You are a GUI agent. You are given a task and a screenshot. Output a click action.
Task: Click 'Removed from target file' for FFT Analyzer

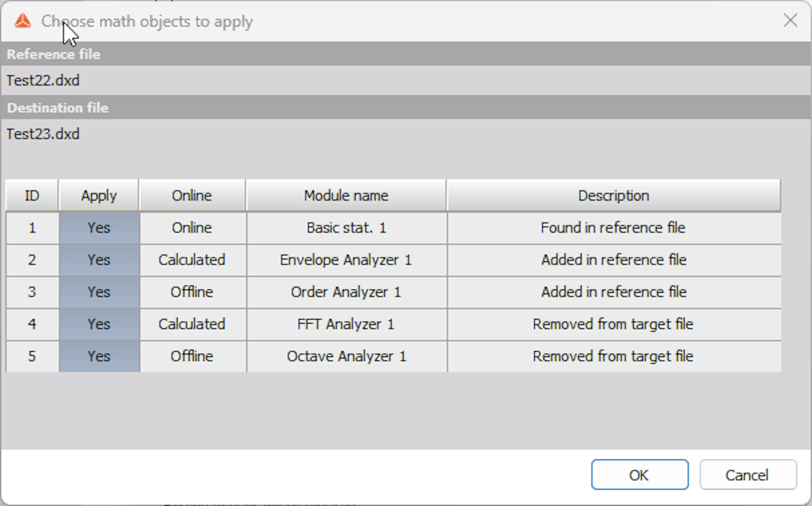point(614,325)
